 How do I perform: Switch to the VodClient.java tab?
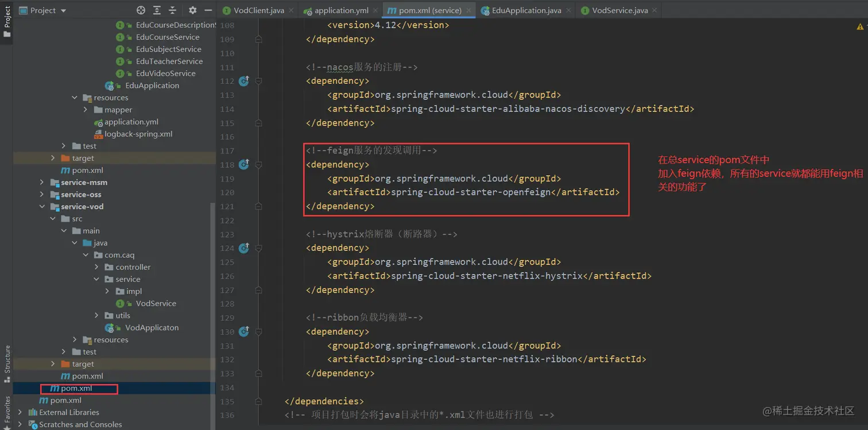(x=259, y=10)
